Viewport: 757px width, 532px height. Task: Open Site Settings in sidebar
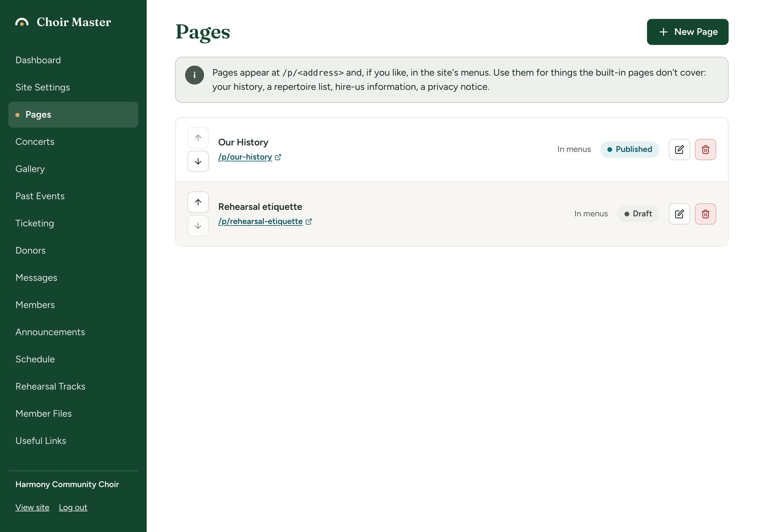tap(73, 87)
